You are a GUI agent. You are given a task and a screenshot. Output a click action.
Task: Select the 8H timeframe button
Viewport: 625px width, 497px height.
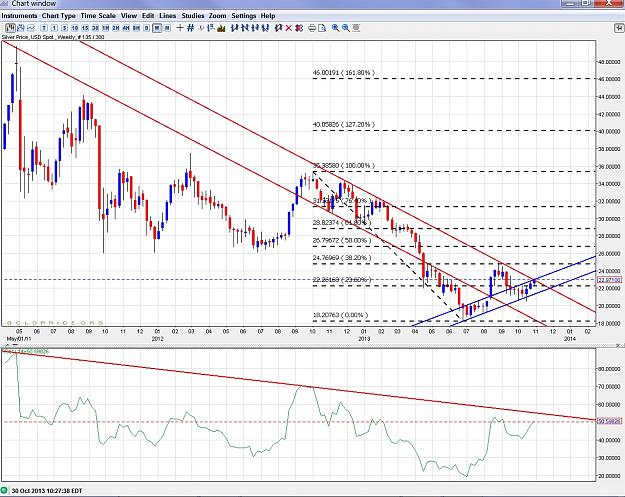(136, 28)
